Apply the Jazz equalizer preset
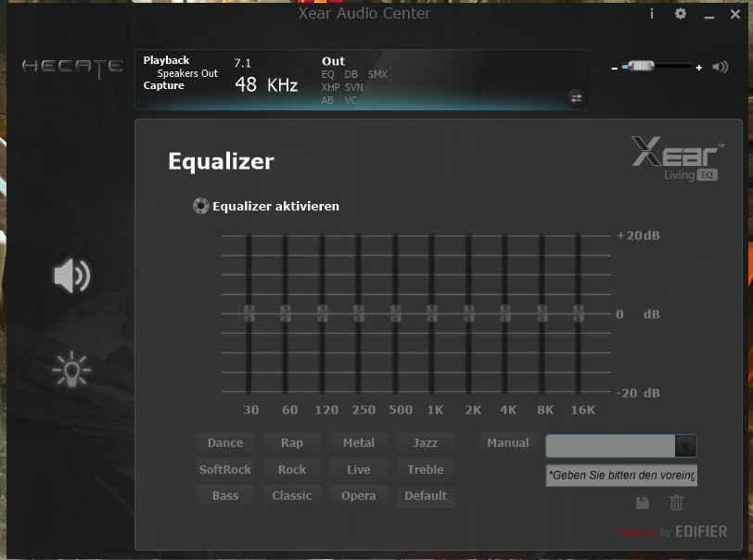 click(426, 442)
